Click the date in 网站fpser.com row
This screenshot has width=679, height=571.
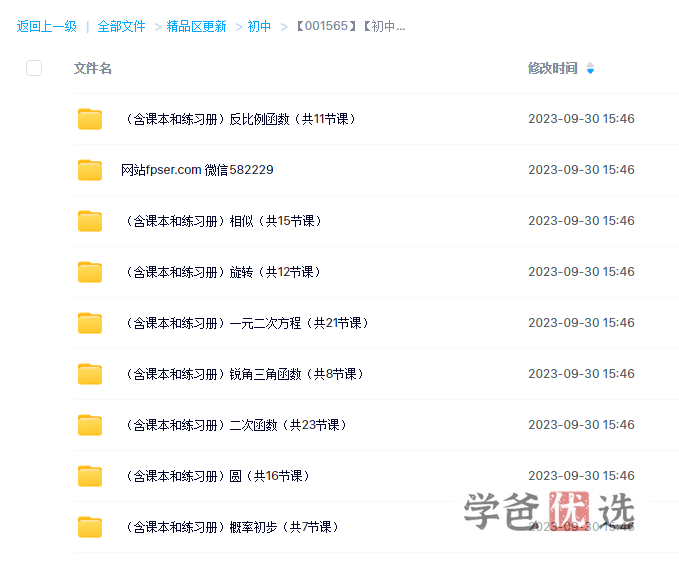coord(581,170)
